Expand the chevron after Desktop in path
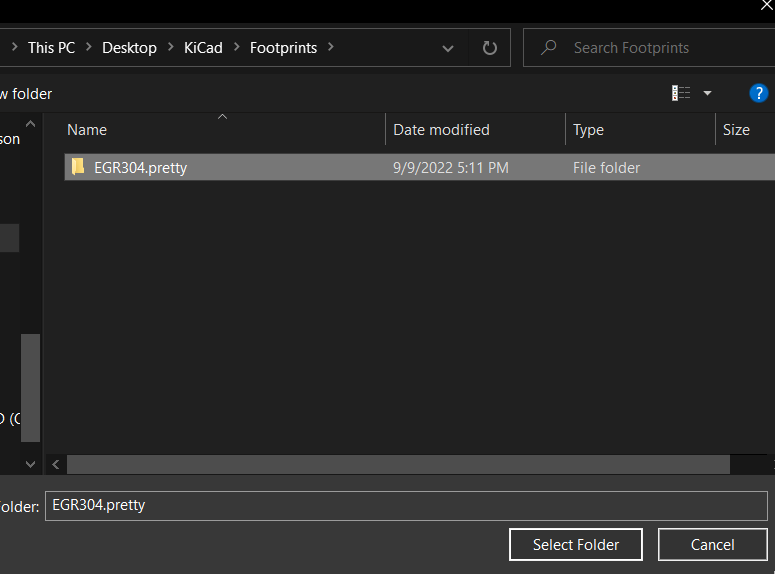Screen dimensions: 775x574 tap(171, 47)
